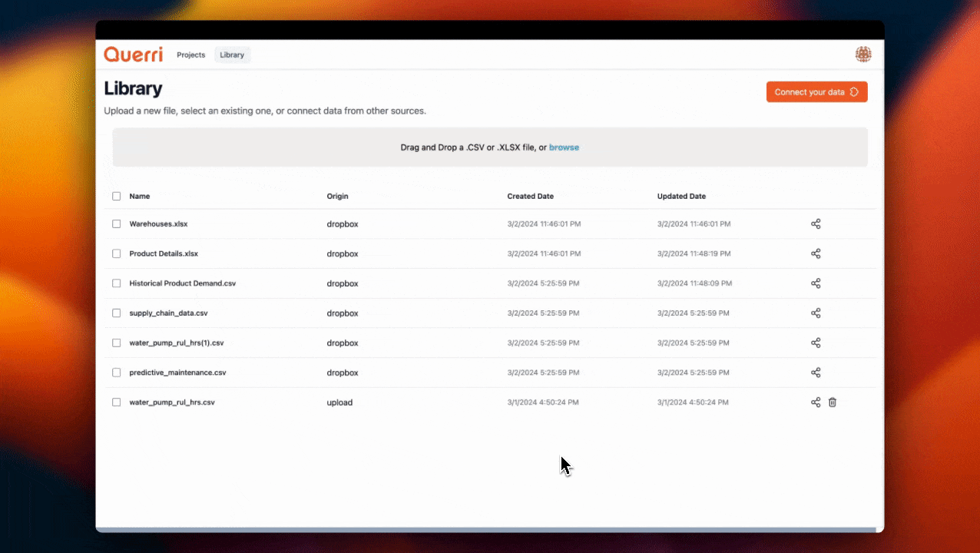Share the predictive_maintenance.csv file
The height and width of the screenshot is (553, 980).
tap(816, 373)
